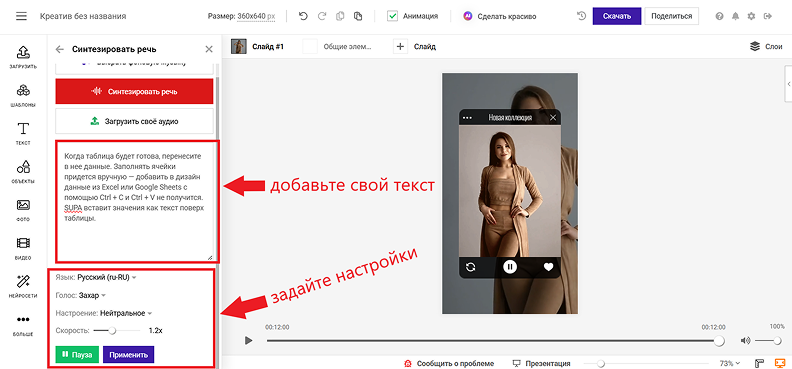Add a new slide with plus button

click(400, 46)
